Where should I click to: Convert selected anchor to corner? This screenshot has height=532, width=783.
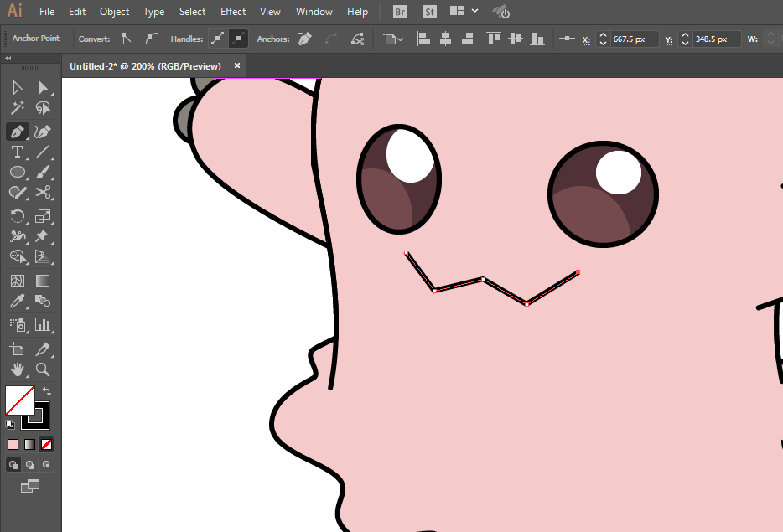126,39
